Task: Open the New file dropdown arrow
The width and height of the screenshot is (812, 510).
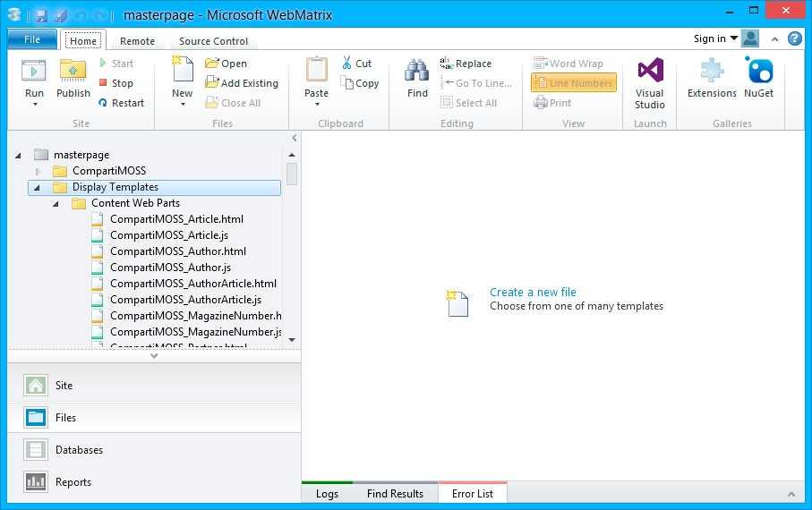Action: (x=183, y=105)
